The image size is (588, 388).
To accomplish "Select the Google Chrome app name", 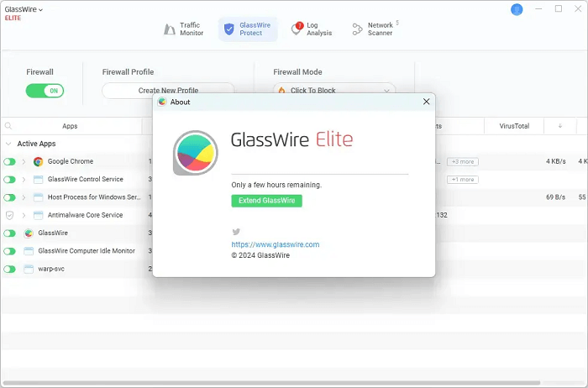I will 71,161.
